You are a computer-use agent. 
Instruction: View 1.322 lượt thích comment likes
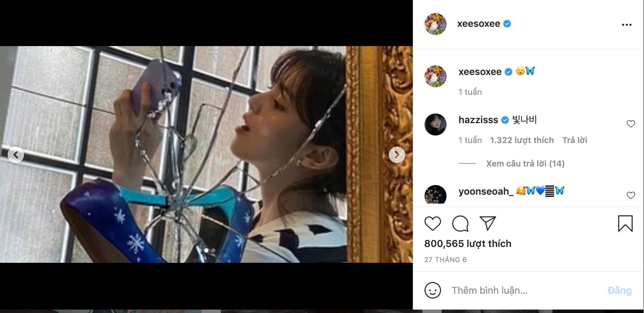point(522,140)
